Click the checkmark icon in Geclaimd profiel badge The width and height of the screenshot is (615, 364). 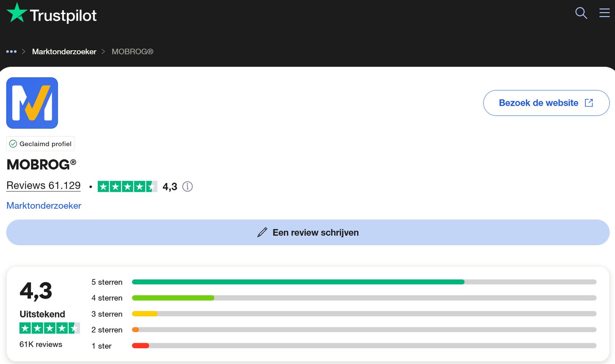tap(13, 144)
